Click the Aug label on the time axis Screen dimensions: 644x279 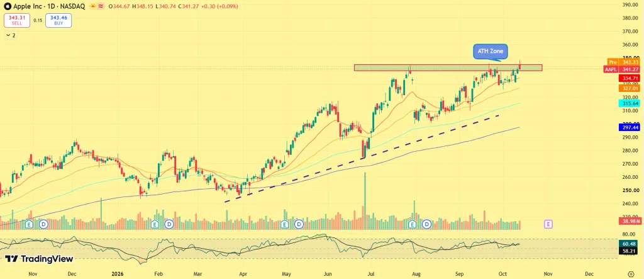pos(416,274)
